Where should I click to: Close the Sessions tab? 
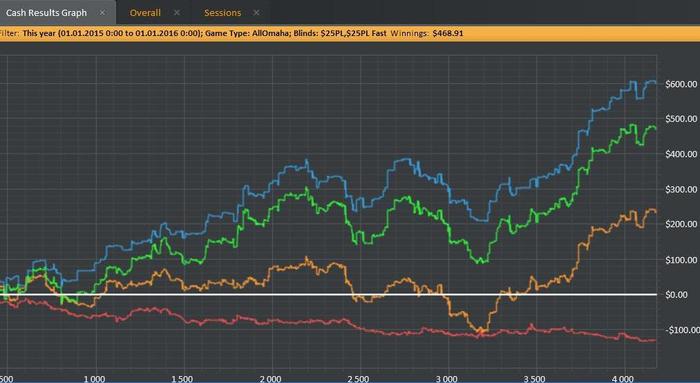point(256,12)
